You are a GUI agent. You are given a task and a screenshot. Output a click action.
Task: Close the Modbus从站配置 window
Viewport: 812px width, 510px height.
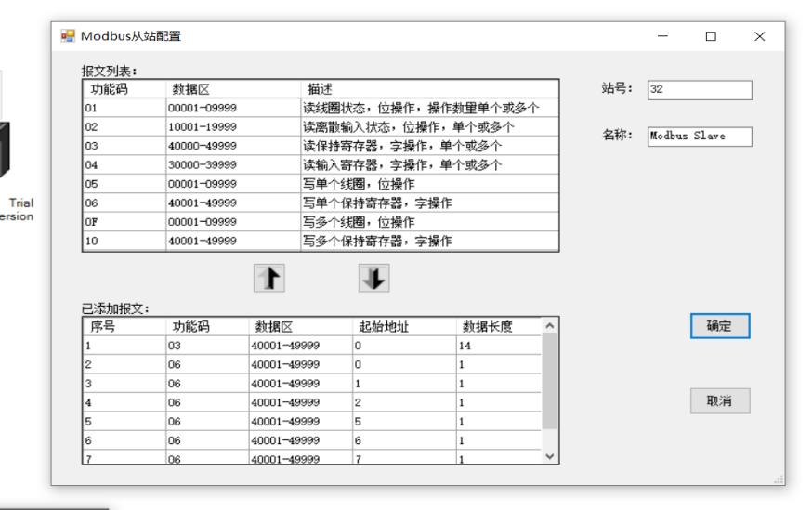[760, 36]
